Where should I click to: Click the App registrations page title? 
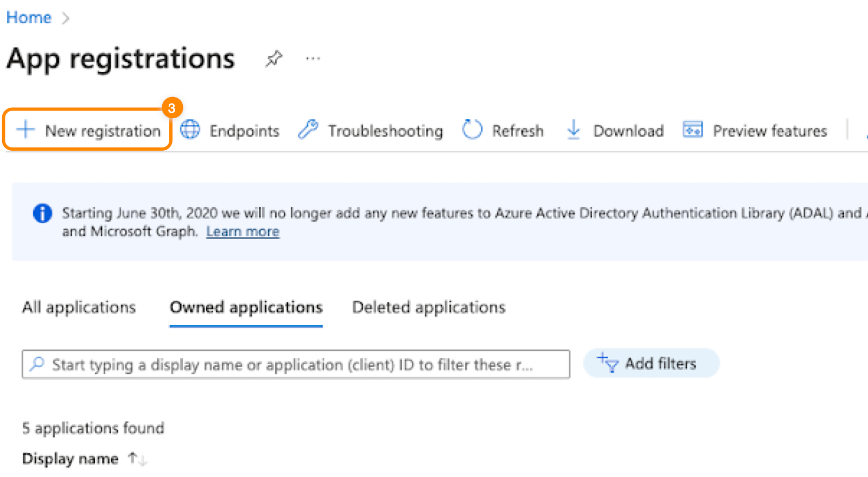(x=121, y=59)
